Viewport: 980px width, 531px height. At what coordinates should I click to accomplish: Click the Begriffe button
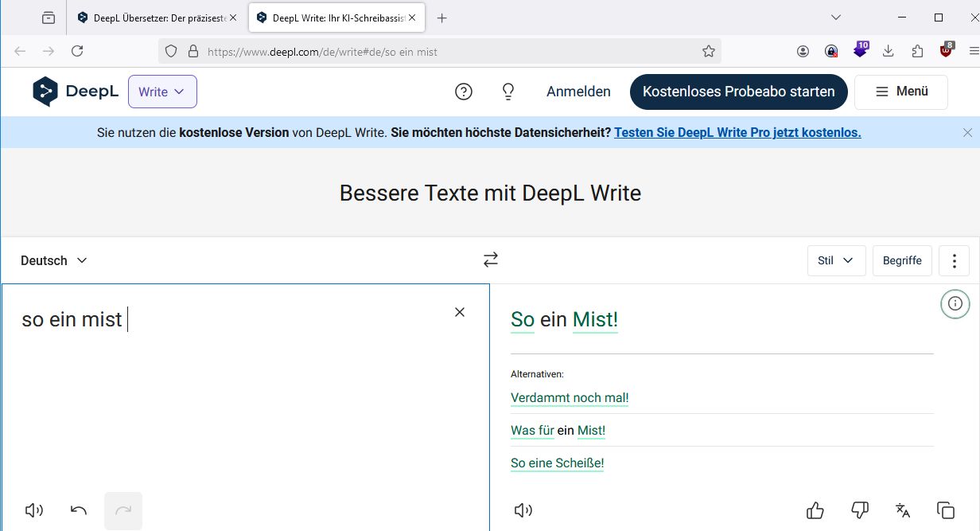[902, 260]
